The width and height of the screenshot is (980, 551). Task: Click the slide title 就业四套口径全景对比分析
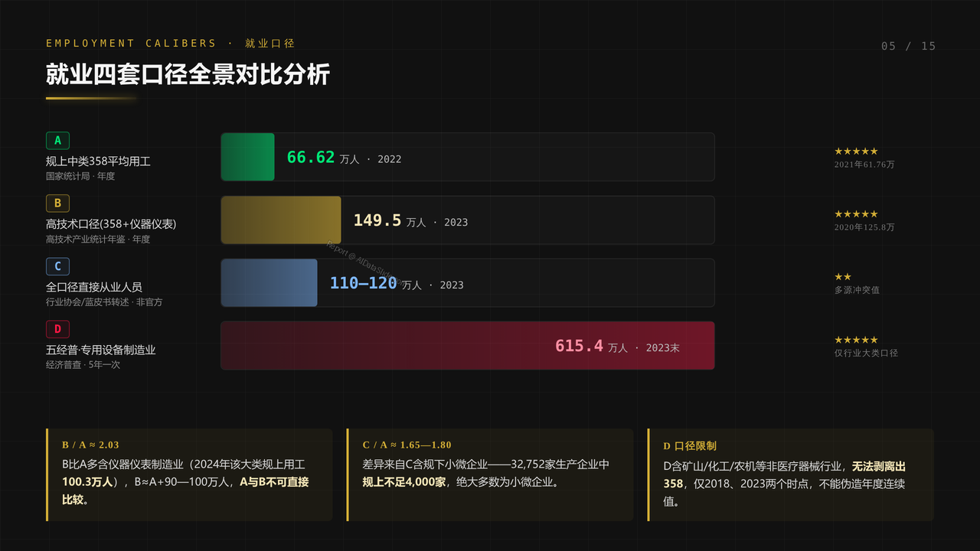click(x=188, y=74)
